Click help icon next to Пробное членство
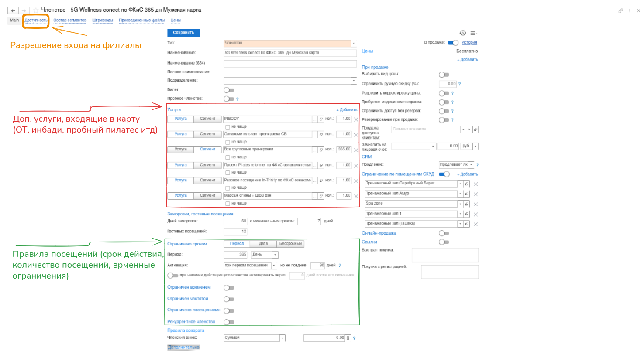Screen dimensions: 644x358 click(238, 99)
